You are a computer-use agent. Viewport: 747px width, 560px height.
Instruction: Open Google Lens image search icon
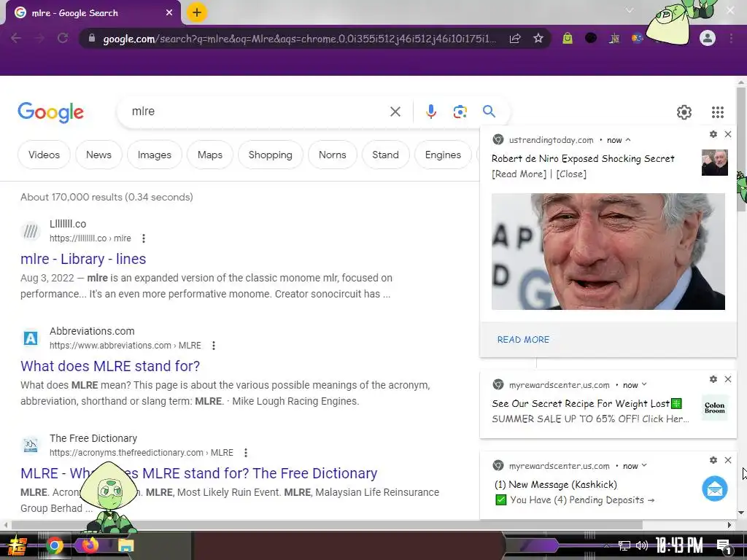(x=460, y=112)
